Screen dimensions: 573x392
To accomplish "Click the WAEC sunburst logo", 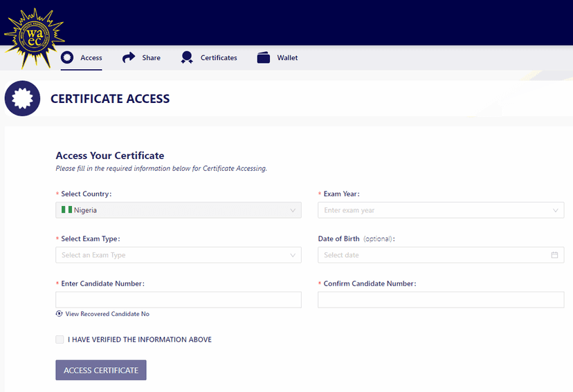I will [35, 37].
